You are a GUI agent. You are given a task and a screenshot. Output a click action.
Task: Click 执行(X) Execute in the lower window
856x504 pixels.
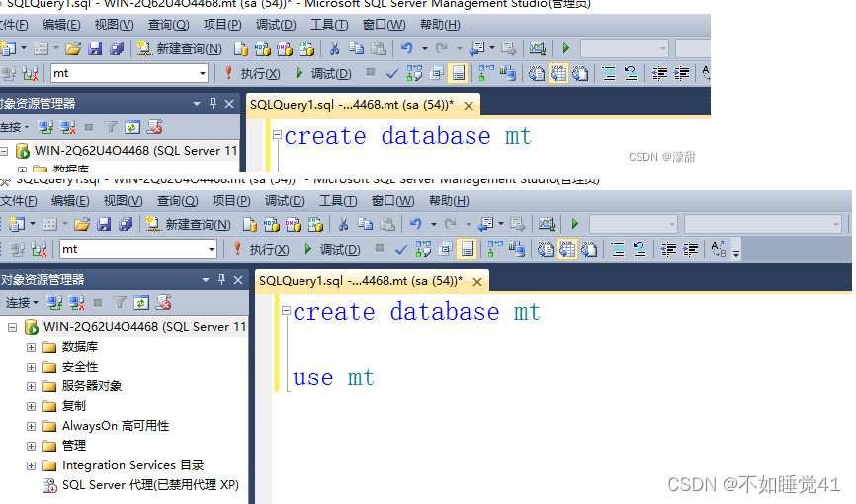[x=262, y=250]
